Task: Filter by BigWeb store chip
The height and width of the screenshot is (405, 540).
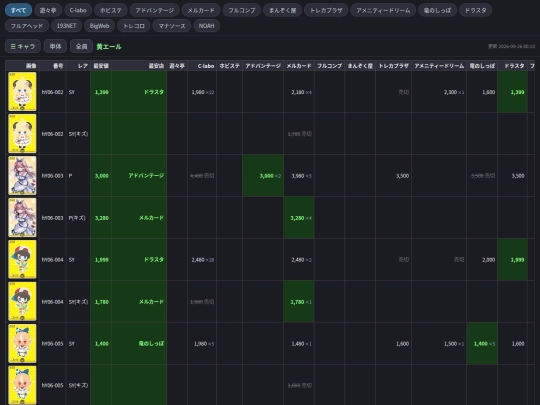Action: coord(99,25)
